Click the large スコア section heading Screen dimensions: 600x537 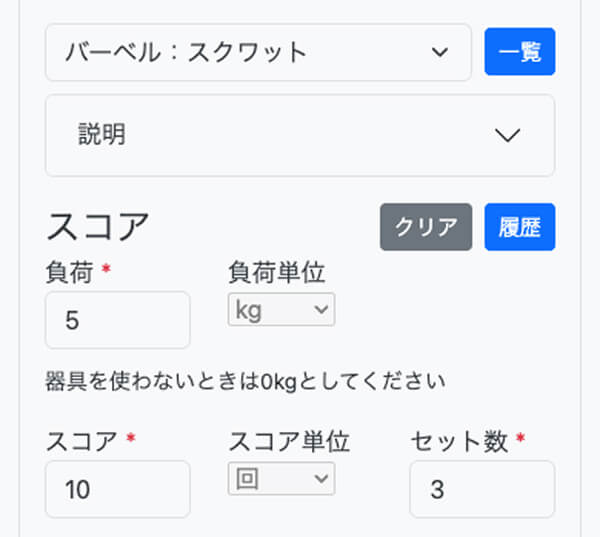[97, 227]
